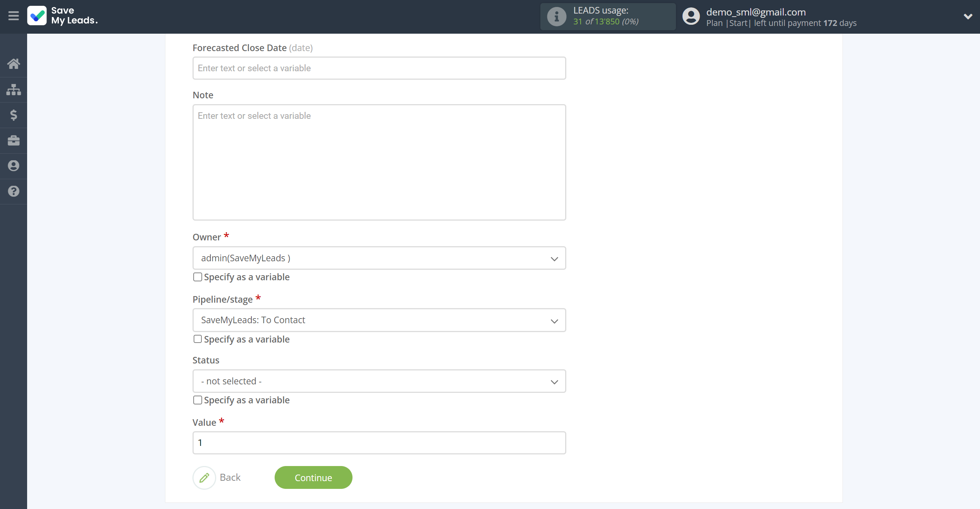
Task: Open the Owner dropdown
Action: coord(379,258)
